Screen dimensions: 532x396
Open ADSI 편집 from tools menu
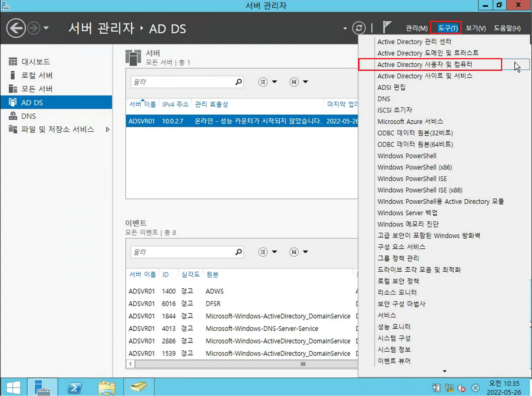[391, 87]
